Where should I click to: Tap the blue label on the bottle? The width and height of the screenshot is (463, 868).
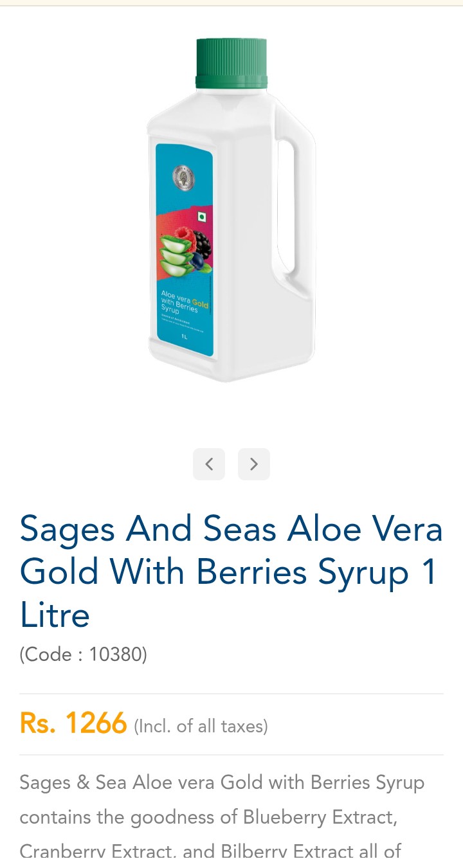185,251
